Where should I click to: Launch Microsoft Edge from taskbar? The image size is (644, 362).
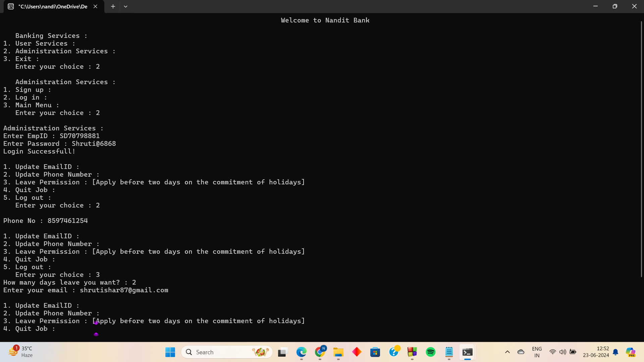pos(301,352)
